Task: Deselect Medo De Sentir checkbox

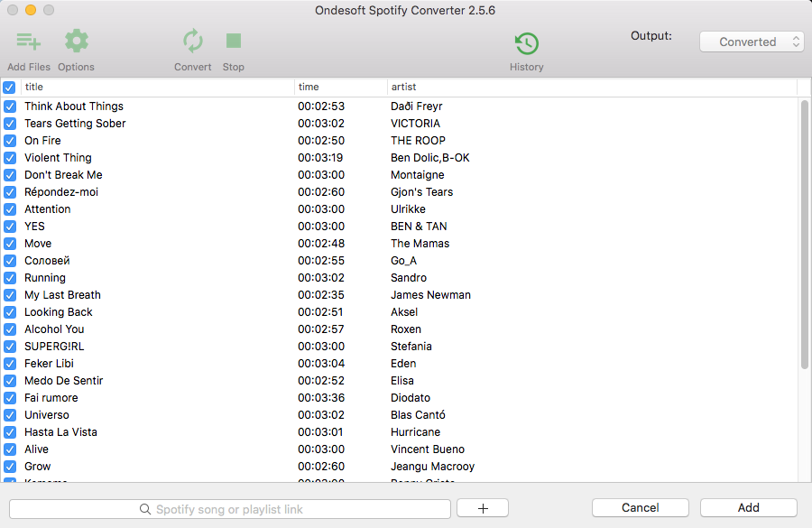Action: [x=10, y=381]
